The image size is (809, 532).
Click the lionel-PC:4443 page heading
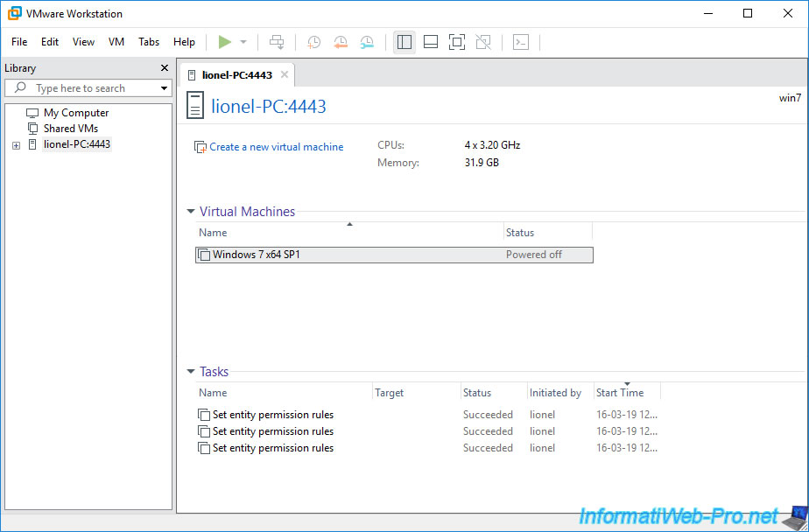268,106
